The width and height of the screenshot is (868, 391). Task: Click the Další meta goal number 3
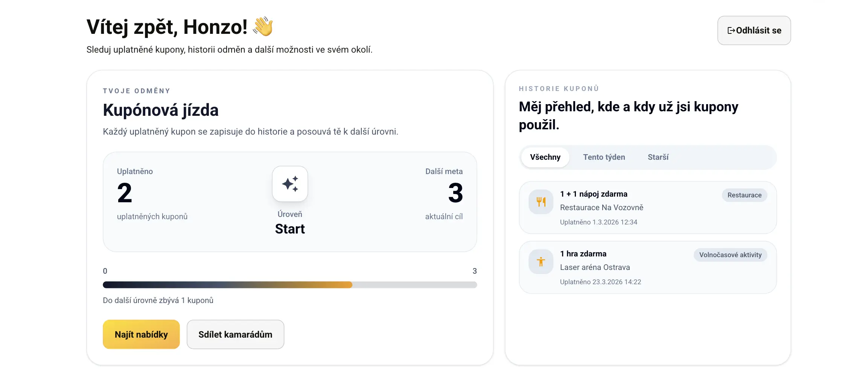pos(455,193)
